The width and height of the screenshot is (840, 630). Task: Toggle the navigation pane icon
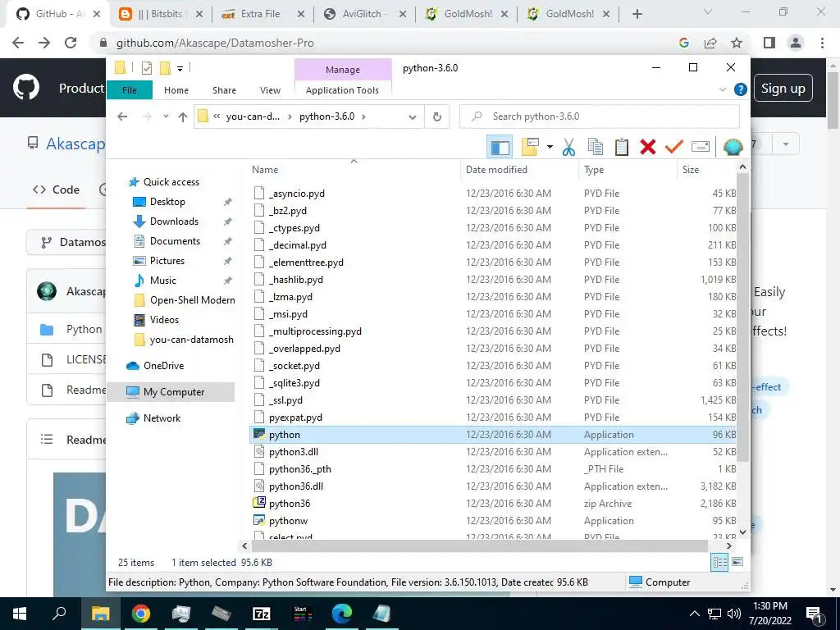(x=500, y=147)
